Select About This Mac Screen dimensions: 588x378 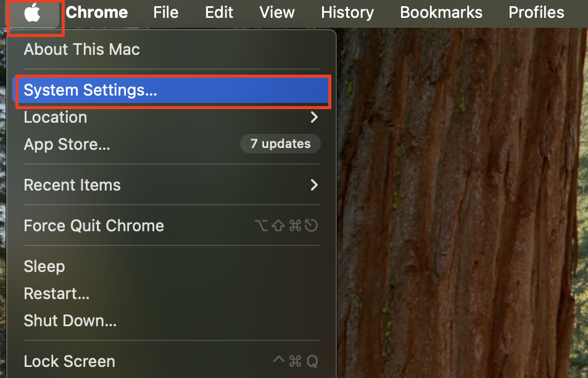[x=81, y=49]
